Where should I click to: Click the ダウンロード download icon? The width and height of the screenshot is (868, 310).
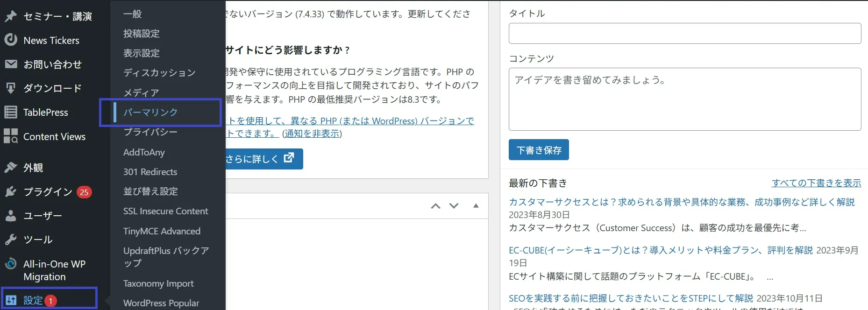tap(11, 88)
